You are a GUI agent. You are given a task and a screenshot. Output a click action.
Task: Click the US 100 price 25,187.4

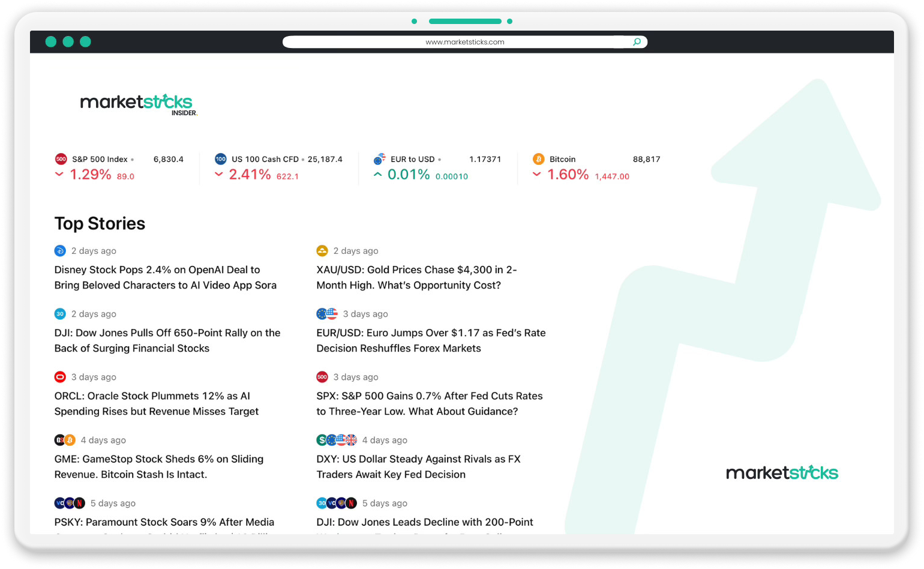[325, 159]
